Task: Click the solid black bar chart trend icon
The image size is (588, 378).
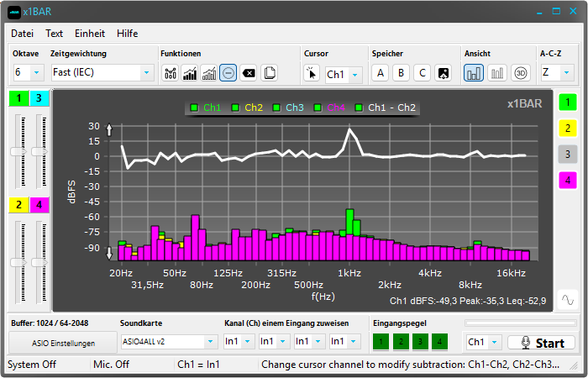Action: click(190, 73)
